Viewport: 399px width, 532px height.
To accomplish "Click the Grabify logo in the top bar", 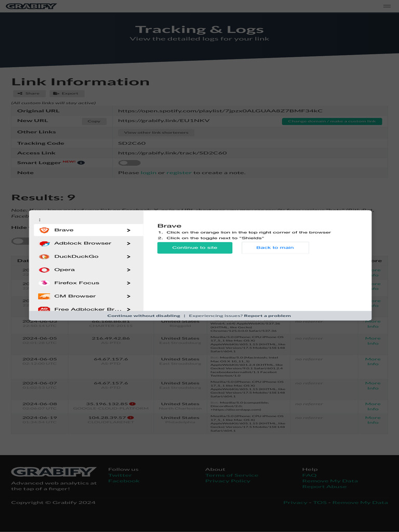I will [31, 6].
